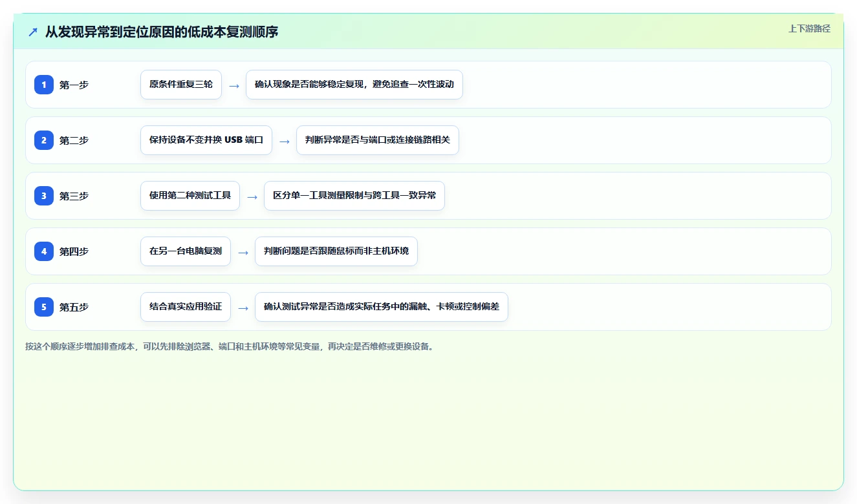Click the 第五步 label
857x504 pixels.
coord(74,307)
